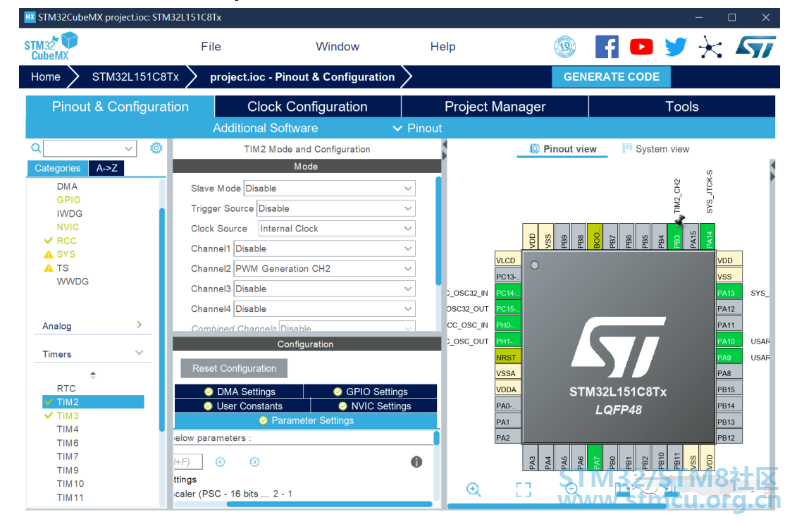This screenshot has height=523, width=790.
Task: Select GPIO in the system core list
Action: click(69, 200)
